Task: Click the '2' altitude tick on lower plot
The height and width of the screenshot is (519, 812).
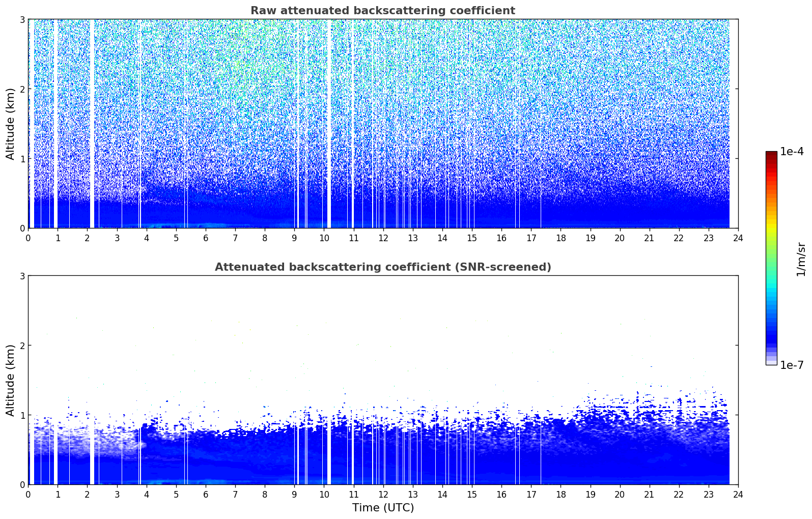Action: pos(22,345)
